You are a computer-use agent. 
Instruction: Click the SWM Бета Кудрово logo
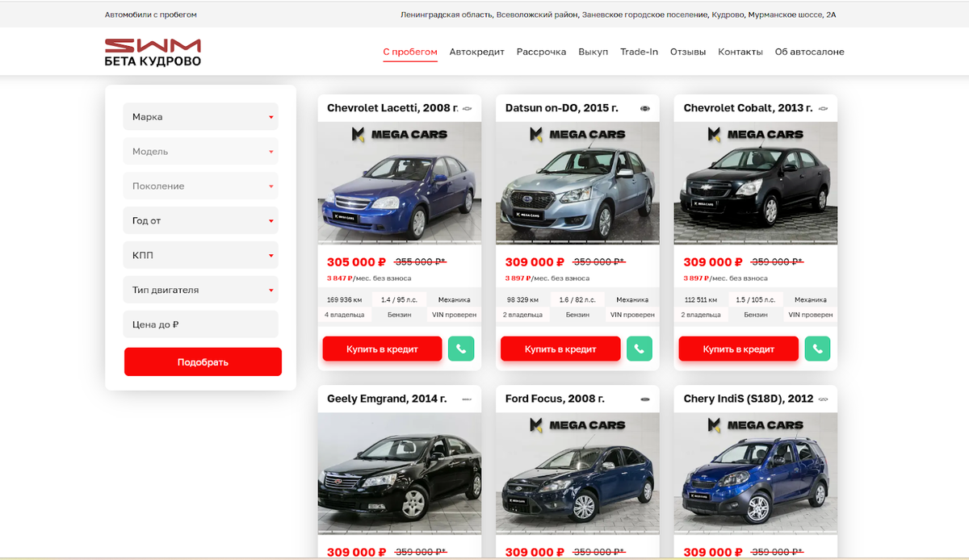point(153,52)
